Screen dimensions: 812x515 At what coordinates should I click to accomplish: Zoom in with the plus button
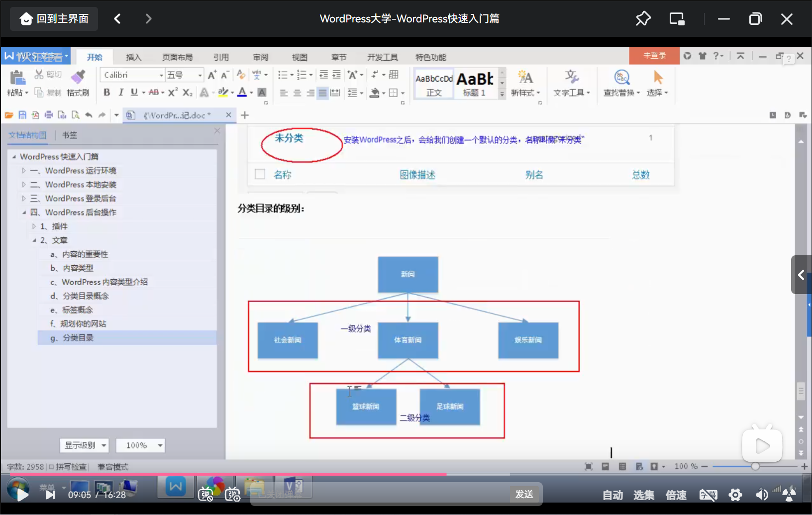[x=804, y=466]
